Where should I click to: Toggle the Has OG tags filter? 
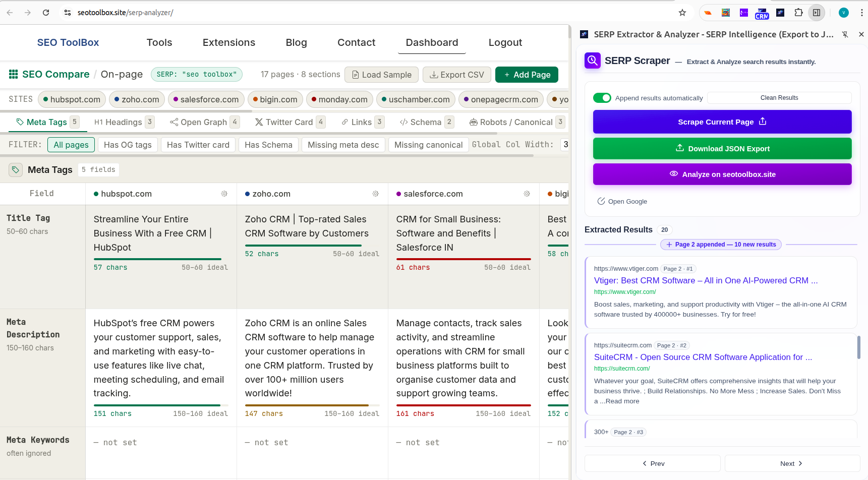point(128,145)
